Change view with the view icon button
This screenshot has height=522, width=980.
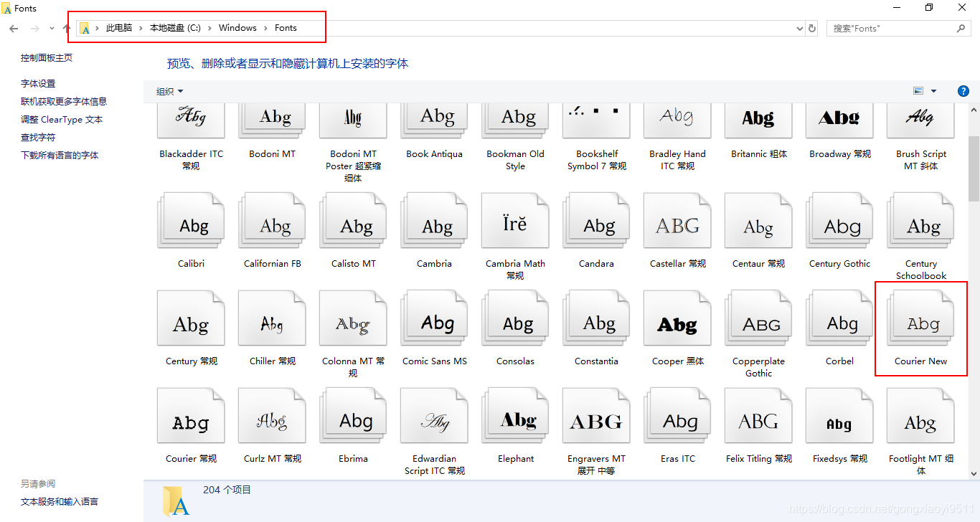918,91
